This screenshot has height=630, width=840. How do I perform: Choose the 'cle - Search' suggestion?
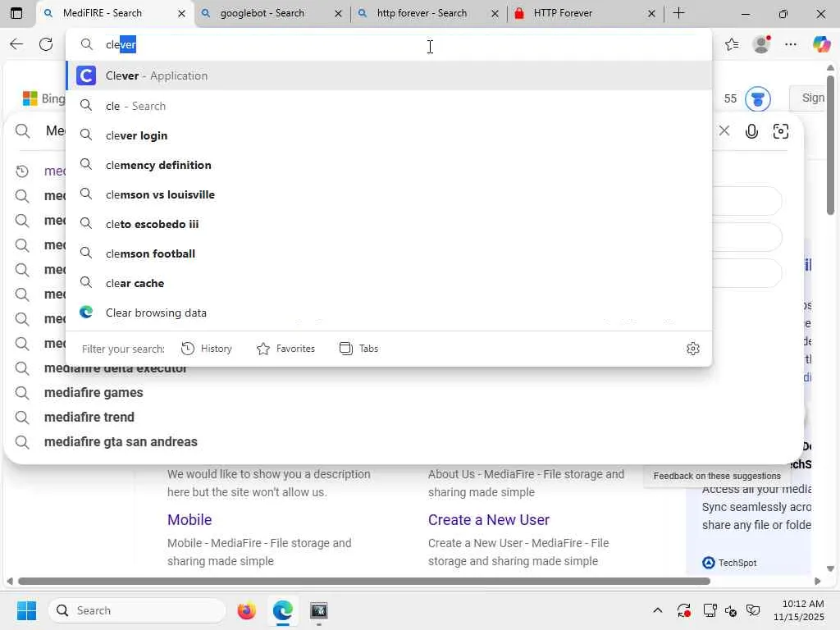[x=389, y=106]
